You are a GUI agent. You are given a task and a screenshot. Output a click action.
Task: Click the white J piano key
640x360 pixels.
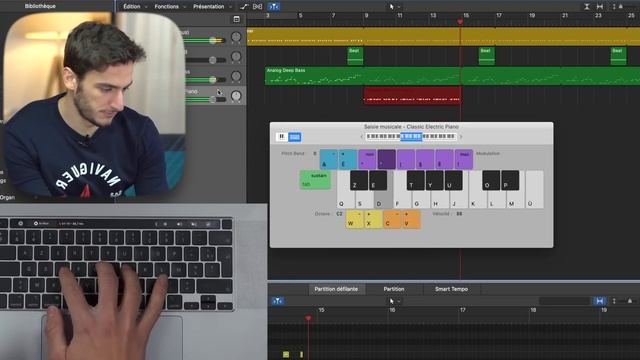click(x=459, y=200)
